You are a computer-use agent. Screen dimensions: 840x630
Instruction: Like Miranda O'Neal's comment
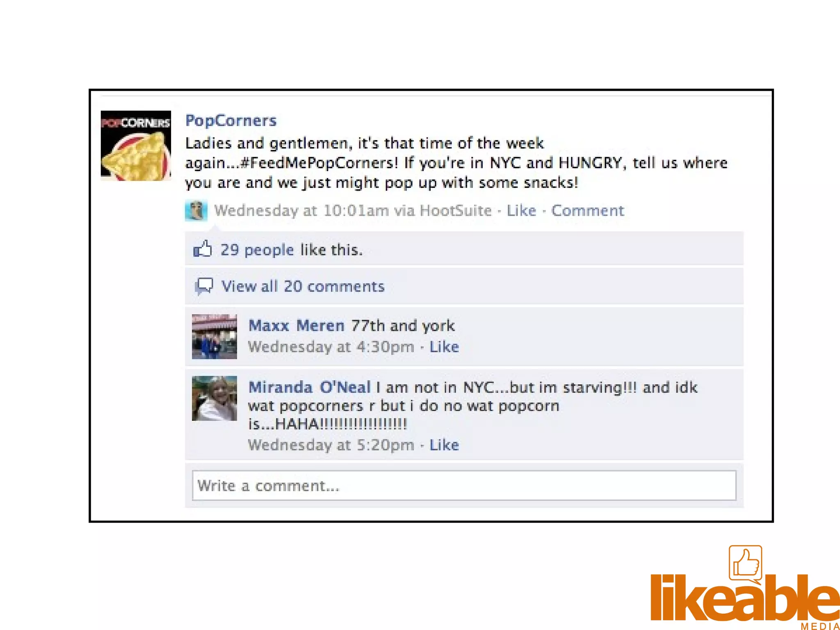click(x=444, y=445)
